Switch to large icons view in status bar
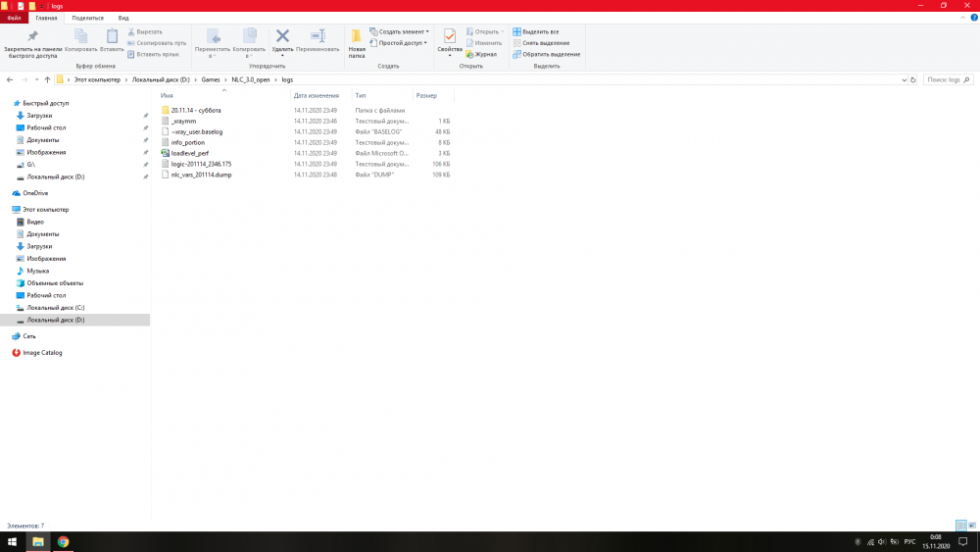980x552 pixels. [x=972, y=526]
